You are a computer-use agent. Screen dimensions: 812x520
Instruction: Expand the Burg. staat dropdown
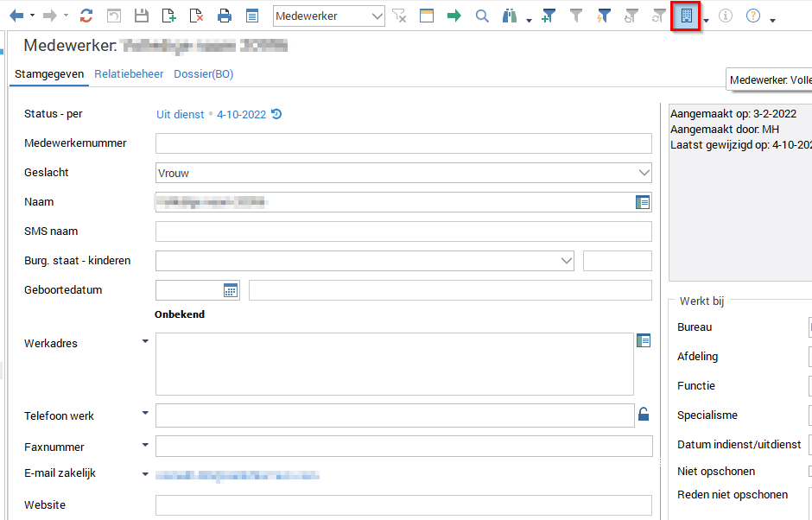(567, 261)
